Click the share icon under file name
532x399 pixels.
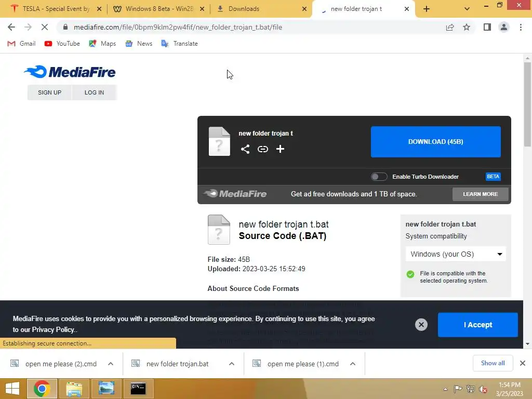245,149
